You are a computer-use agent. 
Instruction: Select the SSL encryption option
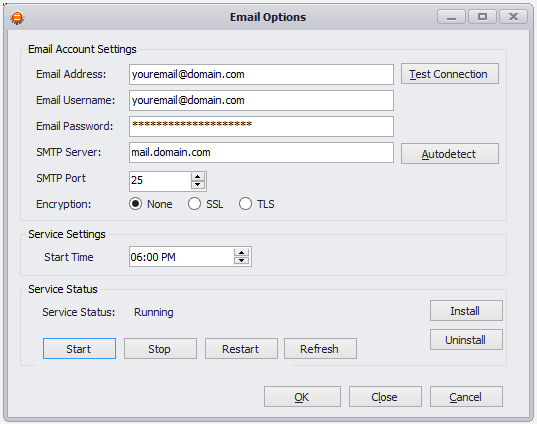pyautogui.click(x=194, y=204)
